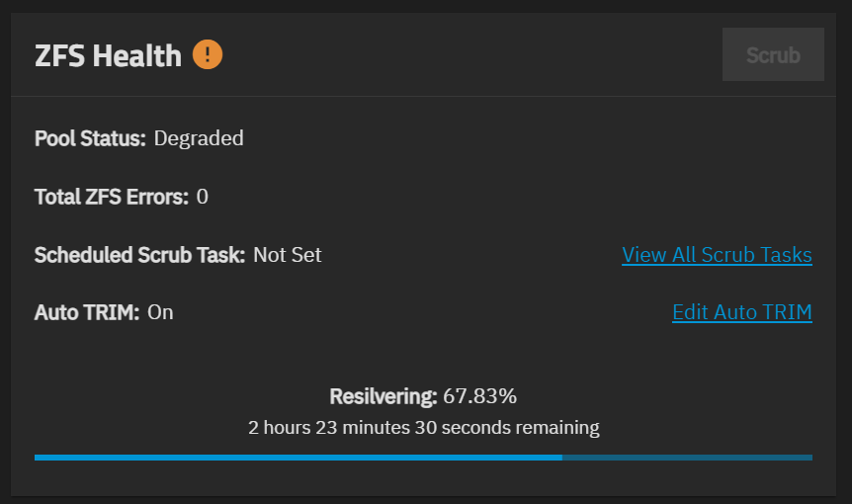Click the Degraded status value

(x=199, y=138)
